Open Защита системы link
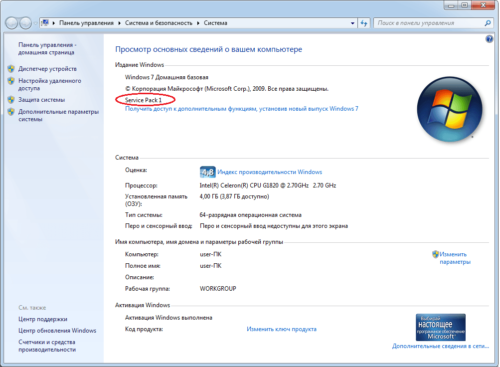500x367 pixels. point(41,100)
